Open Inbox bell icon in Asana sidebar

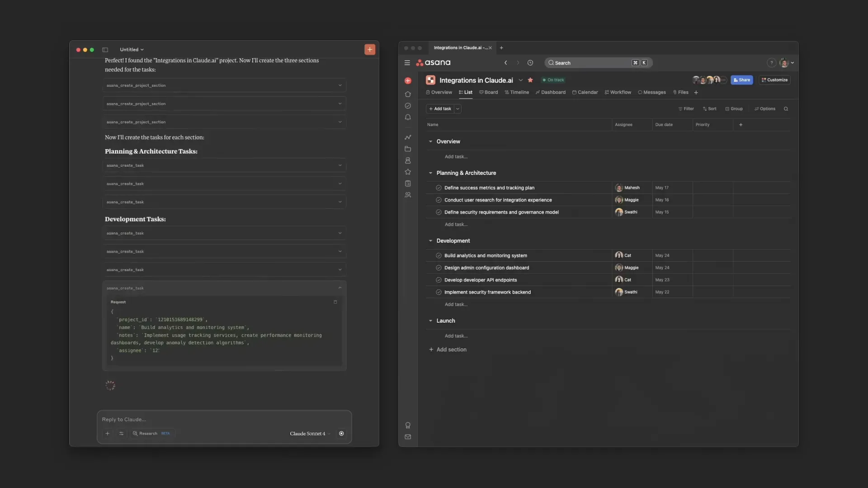[x=408, y=117]
